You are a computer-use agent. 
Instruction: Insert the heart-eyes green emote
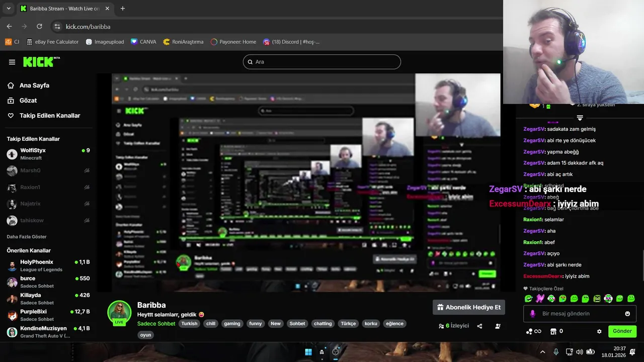pyautogui.click(x=563, y=299)
